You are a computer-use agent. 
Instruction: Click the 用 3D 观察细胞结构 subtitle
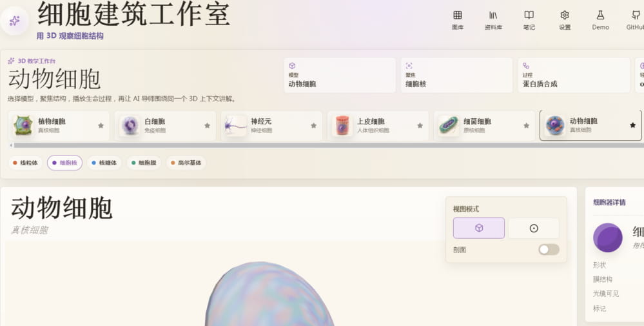pyautogui.click(x=70, y=36)
